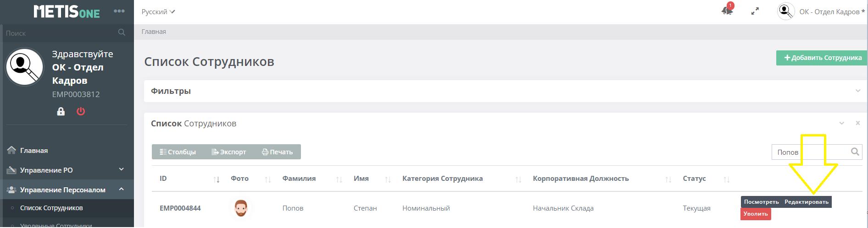Select Список Сотрудников in the sidebar
Image resolution: width=868 pixels, height=228 pixels.
(51, 208)
